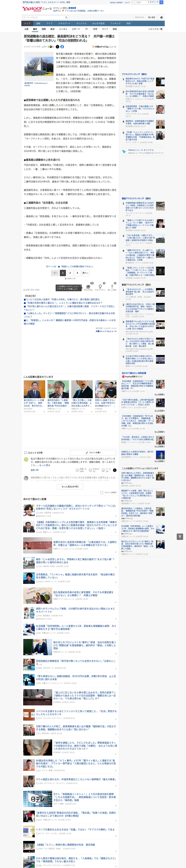The image size is (186, 868).
Task: Click the 記事に関する報告 link
Action: point(32,290)
